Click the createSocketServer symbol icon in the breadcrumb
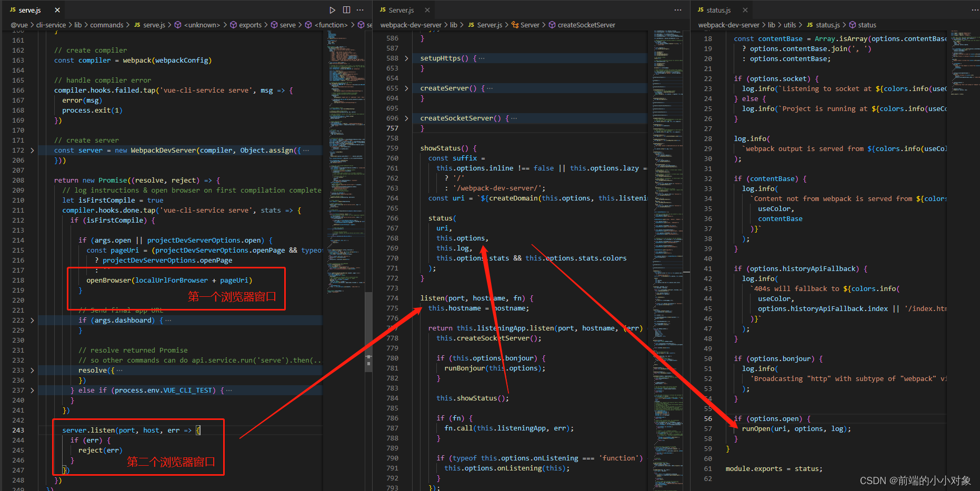This screenshot has width=980, height=491. [x=552, y=25]
